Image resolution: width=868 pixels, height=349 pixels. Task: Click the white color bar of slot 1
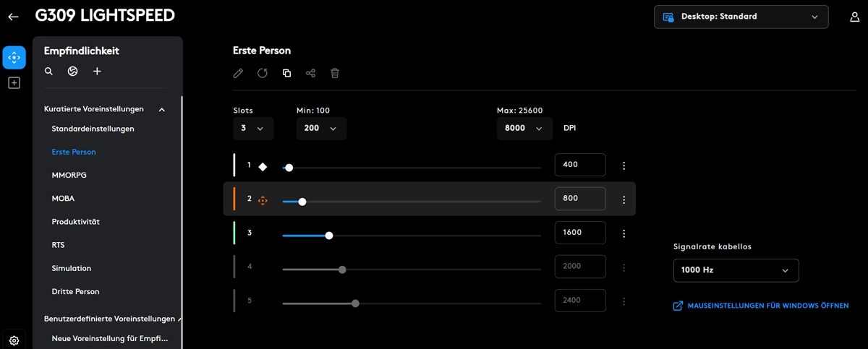pyautogui.click(x=234, y=165)
